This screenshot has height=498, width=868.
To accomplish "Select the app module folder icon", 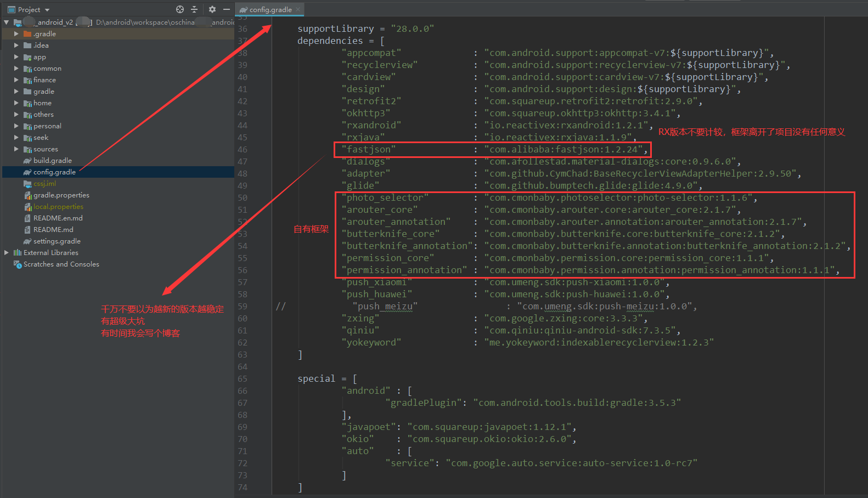I will tap(27, 57).
